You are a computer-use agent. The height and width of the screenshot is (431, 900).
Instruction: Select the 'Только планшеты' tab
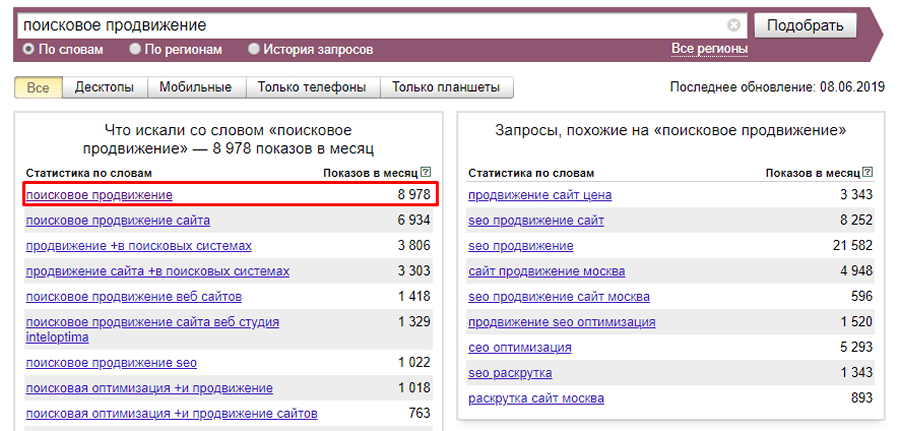(446, 88)
